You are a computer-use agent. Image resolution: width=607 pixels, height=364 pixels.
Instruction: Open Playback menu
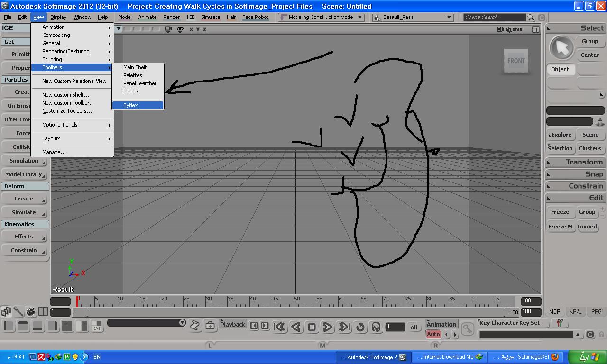(x=232, y=325)
